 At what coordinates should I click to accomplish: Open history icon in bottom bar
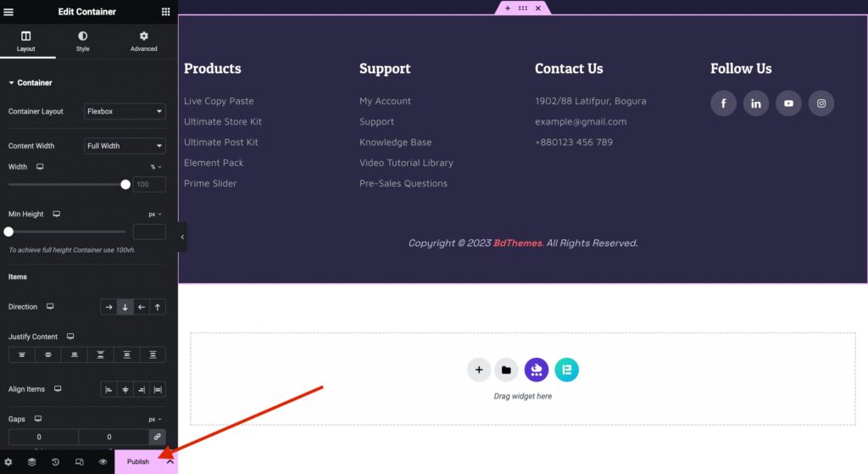(55, 462)
